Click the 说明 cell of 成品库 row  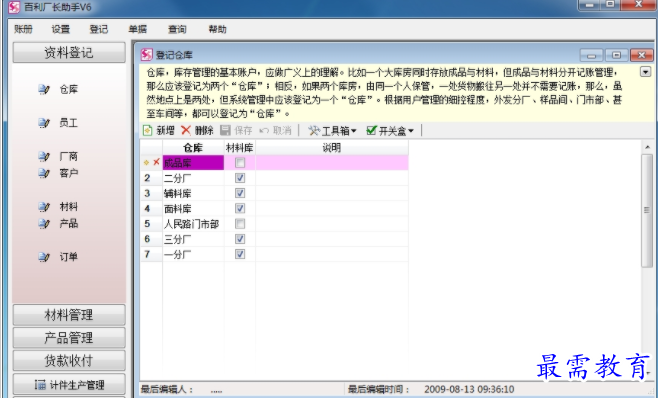pyautogui.click(x=332, y=163)
